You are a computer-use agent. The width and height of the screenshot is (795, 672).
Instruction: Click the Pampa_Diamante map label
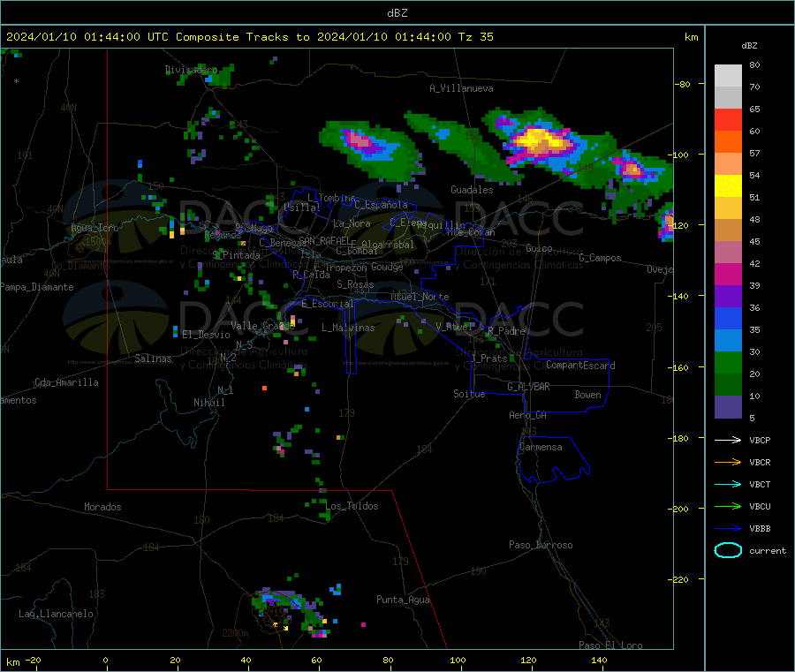36,287
